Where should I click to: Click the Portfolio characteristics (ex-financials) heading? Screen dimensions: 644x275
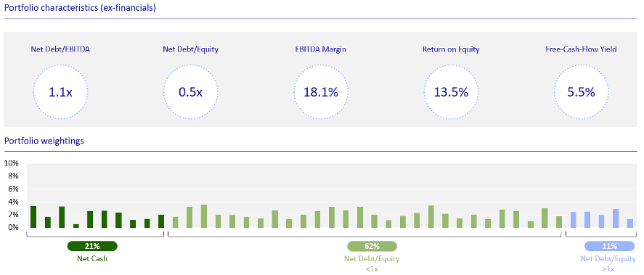(x=80, y=8)
